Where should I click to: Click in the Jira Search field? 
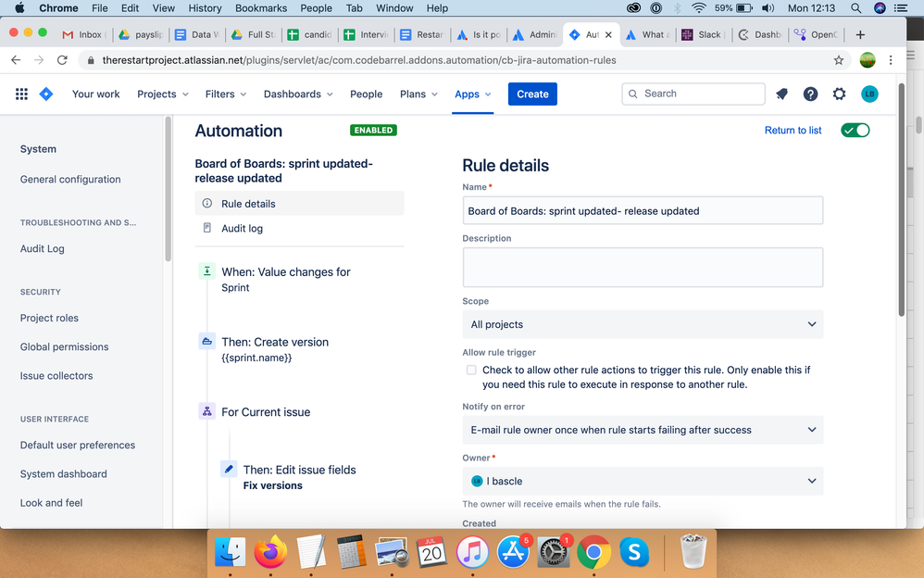[693, 94]
